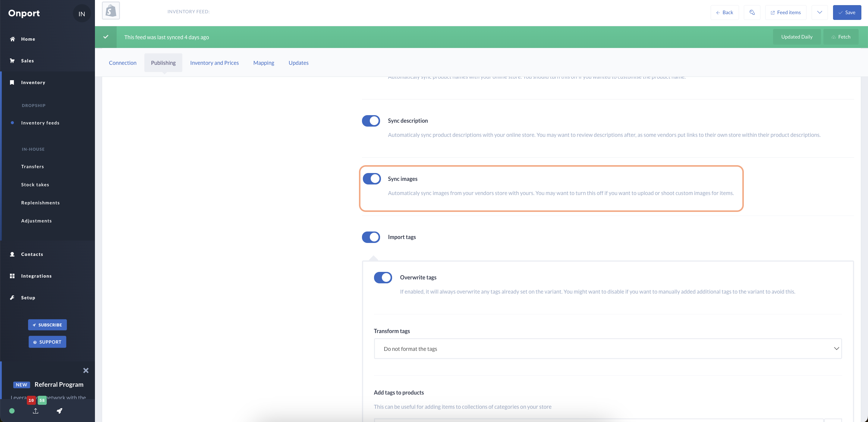The width and height of the screenshot is (868, 422).
Task: Click the Onport logo
Action: 24,13
